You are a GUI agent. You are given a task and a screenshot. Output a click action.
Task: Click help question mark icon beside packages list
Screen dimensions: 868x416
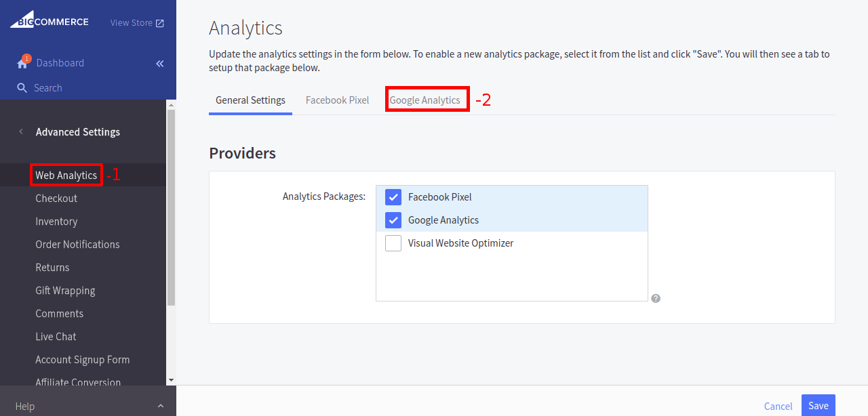tap(656, 298)
